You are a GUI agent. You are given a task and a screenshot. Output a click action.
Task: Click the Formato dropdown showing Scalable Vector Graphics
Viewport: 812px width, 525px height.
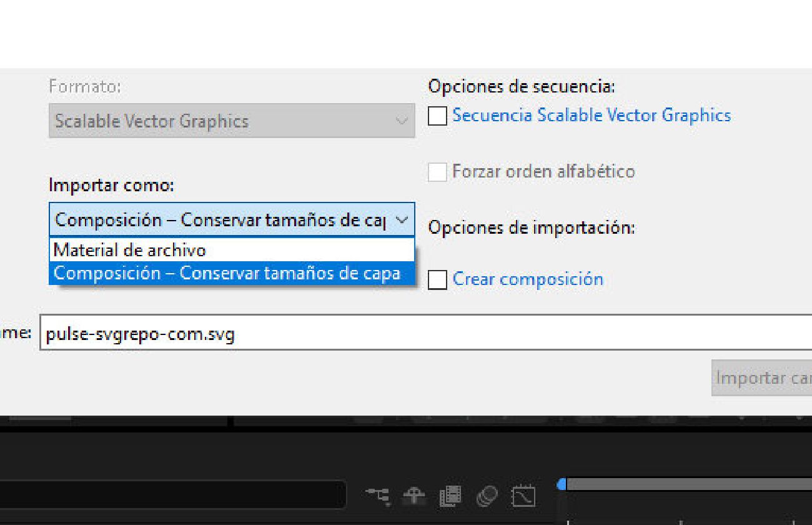pos(231,121)
